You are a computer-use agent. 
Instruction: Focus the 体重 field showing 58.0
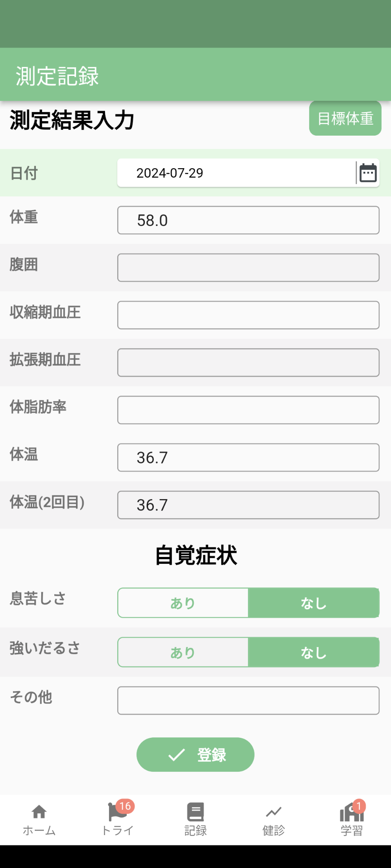click(248, 220)
